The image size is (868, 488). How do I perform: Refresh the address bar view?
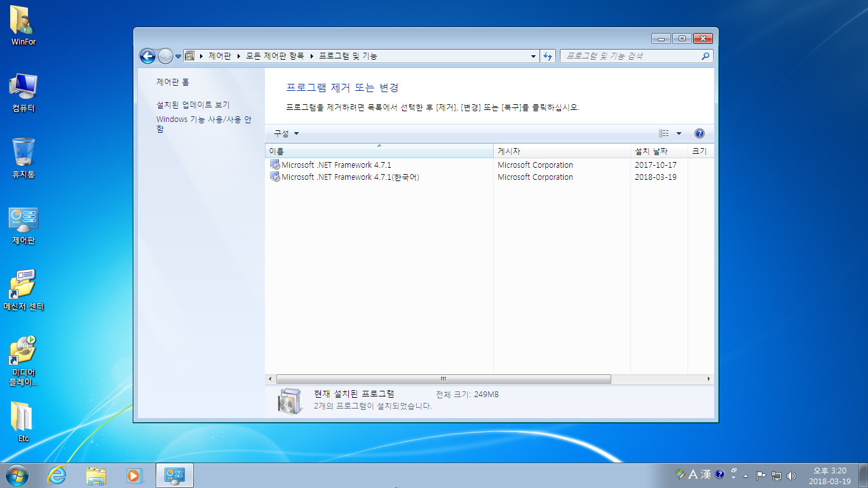click(548, 56)
